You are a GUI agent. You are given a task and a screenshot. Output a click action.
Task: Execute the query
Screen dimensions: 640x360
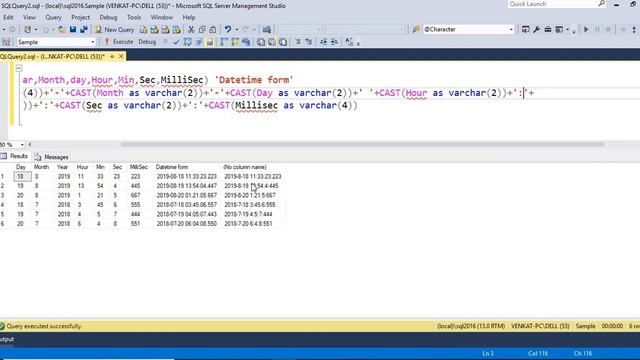pyautogui.click(x=119, y=42)
